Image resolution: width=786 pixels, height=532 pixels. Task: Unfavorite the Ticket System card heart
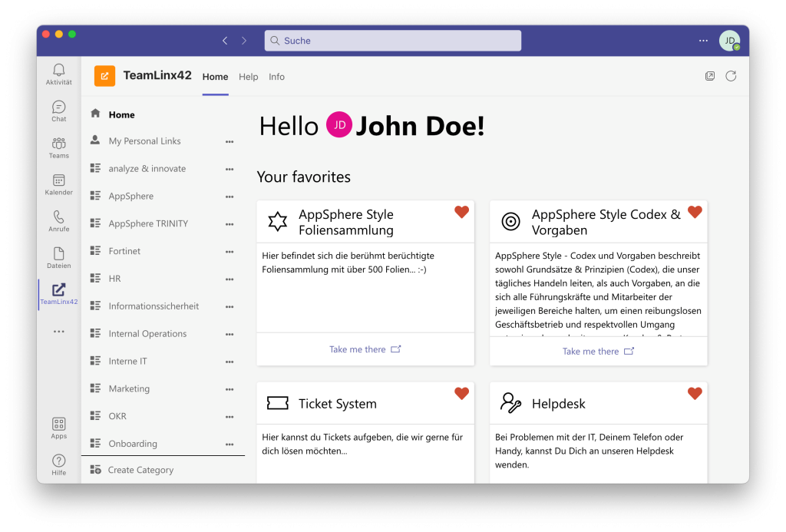pos(461,394)
